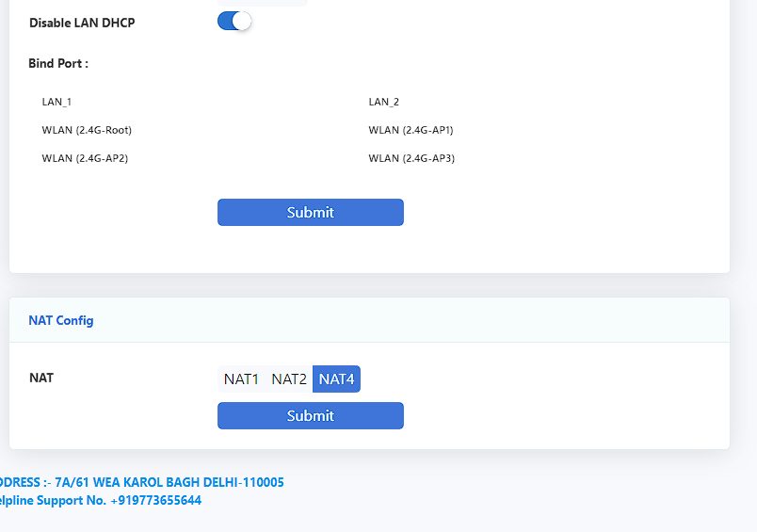This screenshot has width=757, height=532.
Task: Select WLAN (2.4G-AP2) bind port
Action: [85, 158]
